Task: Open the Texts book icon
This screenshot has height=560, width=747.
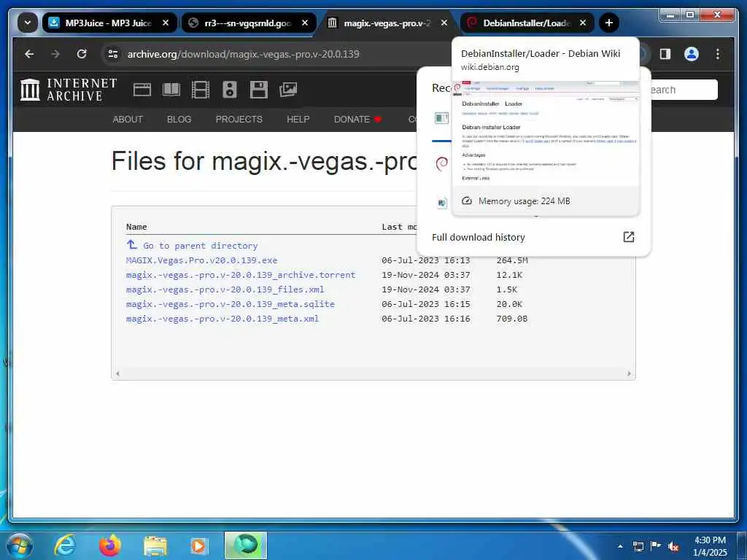Action: [171, 90]
